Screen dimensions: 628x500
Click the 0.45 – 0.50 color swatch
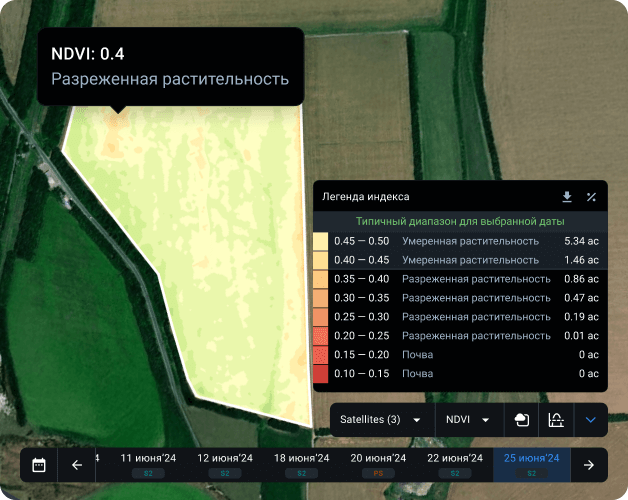[320, 242]
